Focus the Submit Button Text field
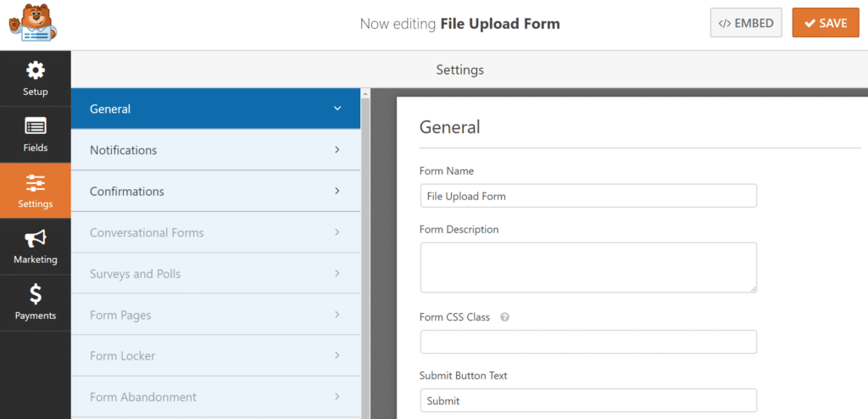The height and width of the screenshot is (419, 868). pos(588,400)
